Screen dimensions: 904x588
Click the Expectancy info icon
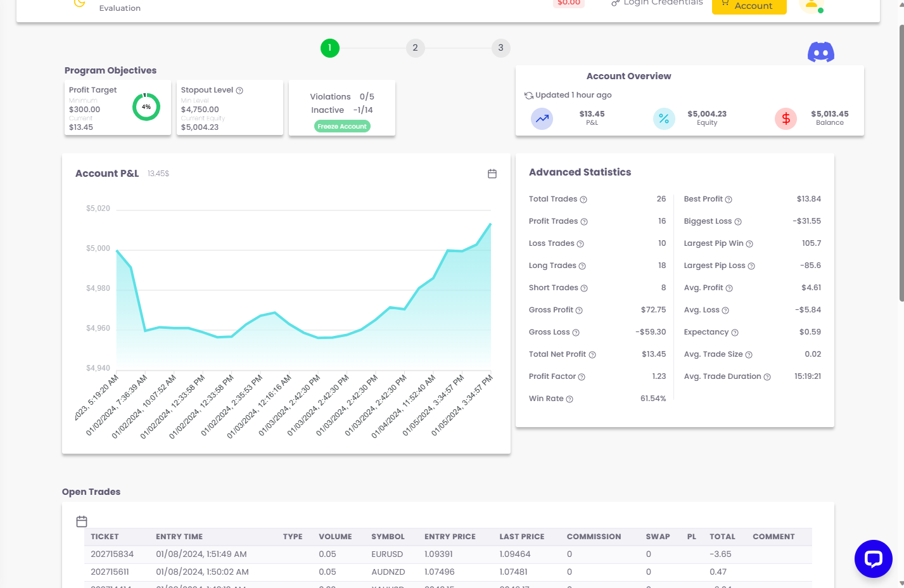coord(735,333)
